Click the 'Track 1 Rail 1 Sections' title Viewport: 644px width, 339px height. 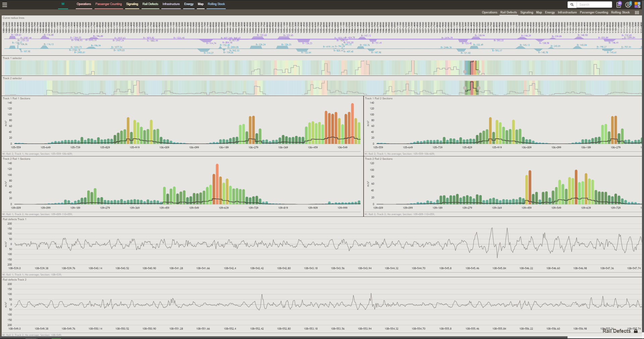pyautogui.click(x=16, y=98)
